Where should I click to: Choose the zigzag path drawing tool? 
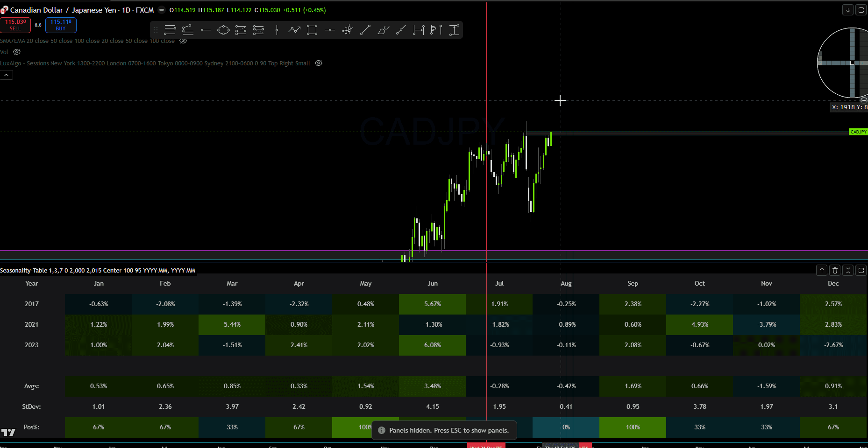294,30
